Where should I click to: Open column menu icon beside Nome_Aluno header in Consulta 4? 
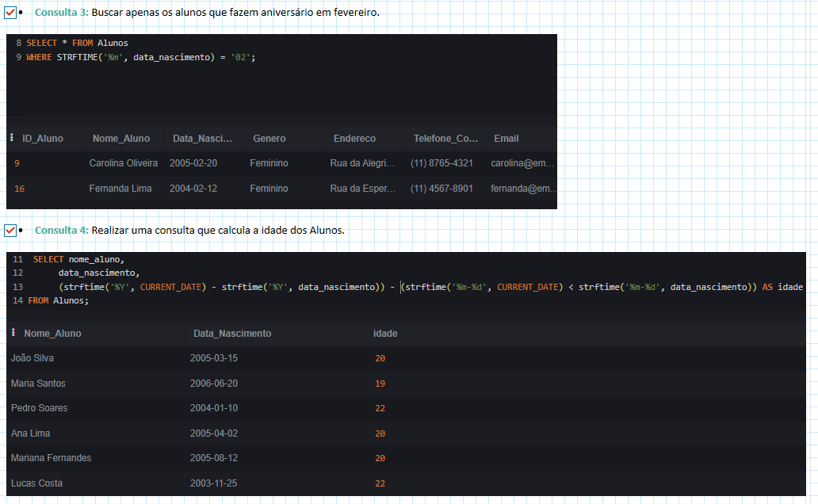click(13, 332)
